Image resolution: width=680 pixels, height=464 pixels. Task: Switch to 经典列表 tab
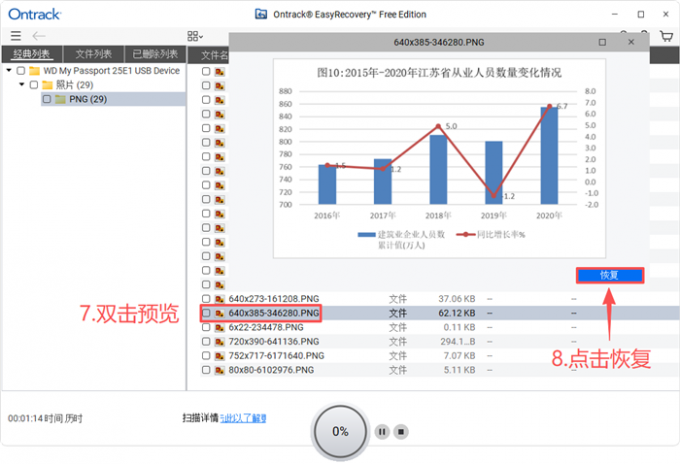coord(32,54)
